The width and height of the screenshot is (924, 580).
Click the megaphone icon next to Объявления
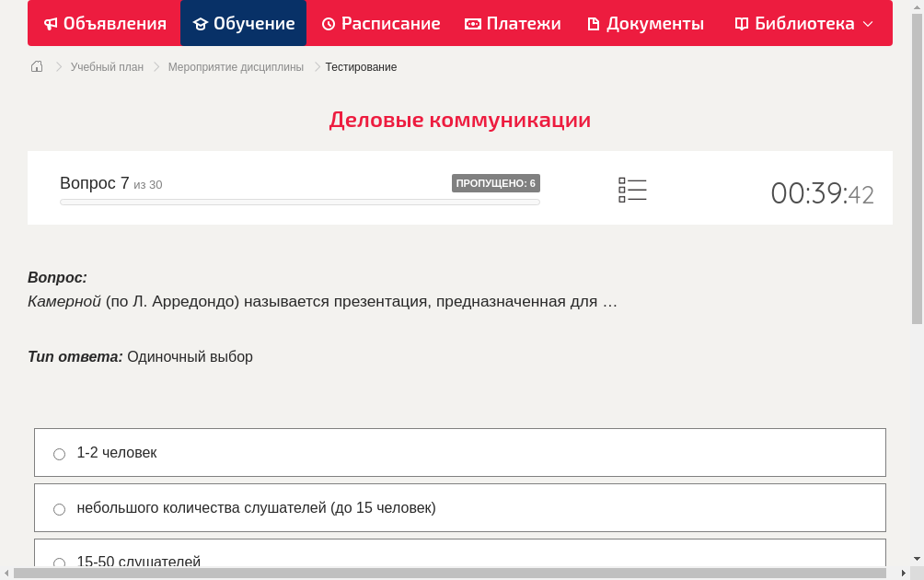(x=50, y=23)
